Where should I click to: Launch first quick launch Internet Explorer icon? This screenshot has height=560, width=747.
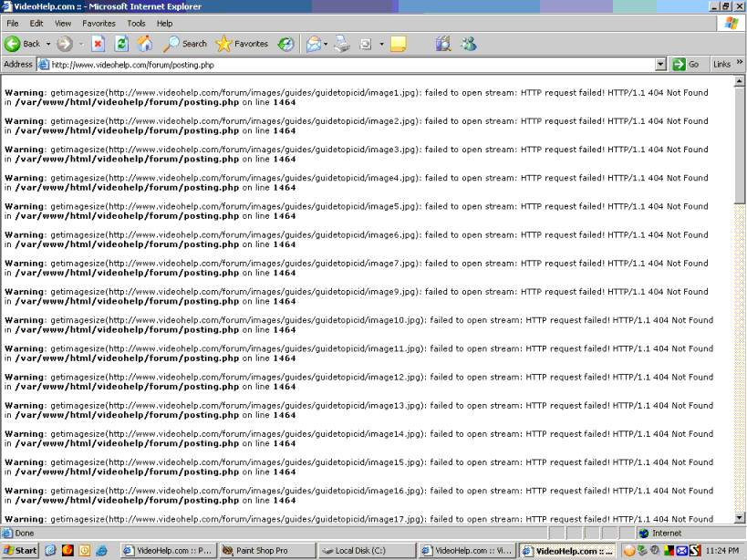pyautogui.click(x=50, y=551)
